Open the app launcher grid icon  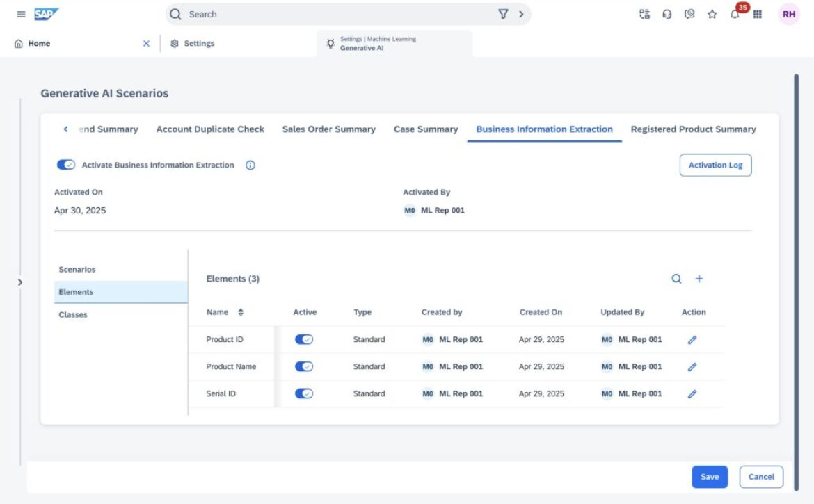click(758, 15)
